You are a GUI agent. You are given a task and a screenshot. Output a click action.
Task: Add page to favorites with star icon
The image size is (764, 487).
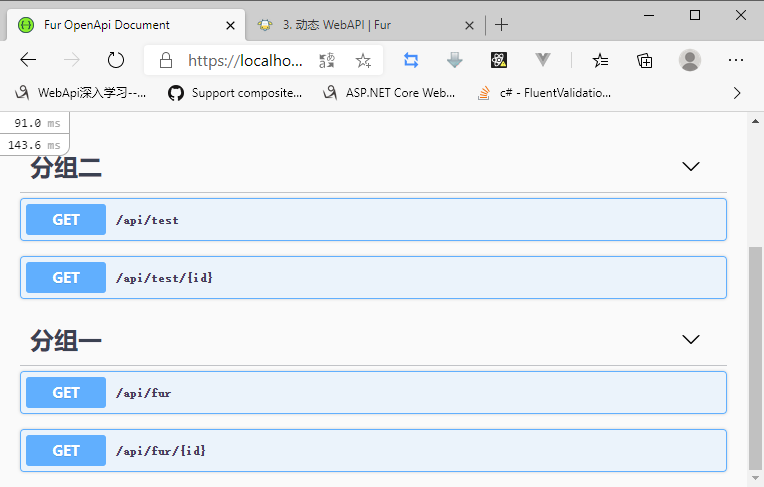[x=363, y=60]
